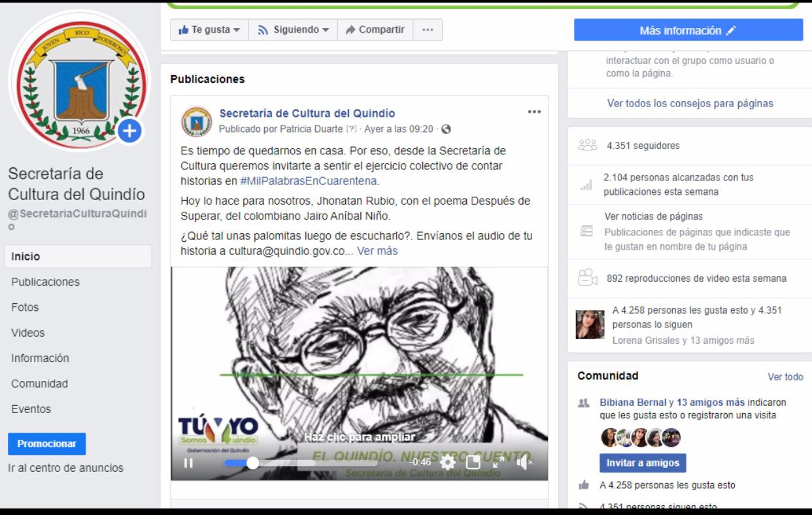
Task: Click the page profile picture crest
Action: click(x=79, y=82)
